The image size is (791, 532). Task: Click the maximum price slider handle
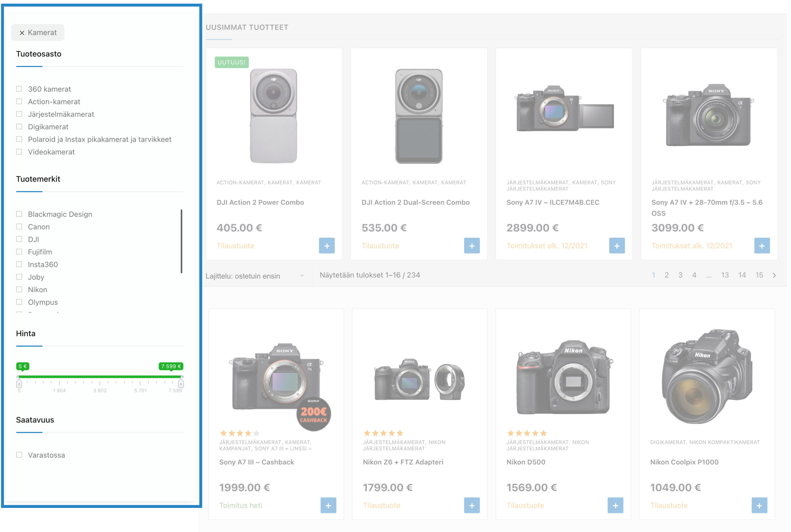pyautogui.click(x=181, y=383)
